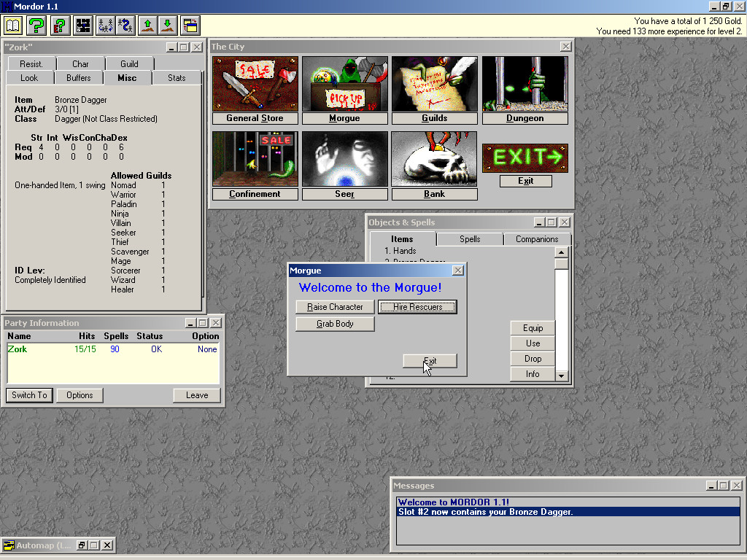The height and width of the screenshot is (560, 747).
Task: Click the green up arrow toolbar icon
Action: tap(148, 26)
